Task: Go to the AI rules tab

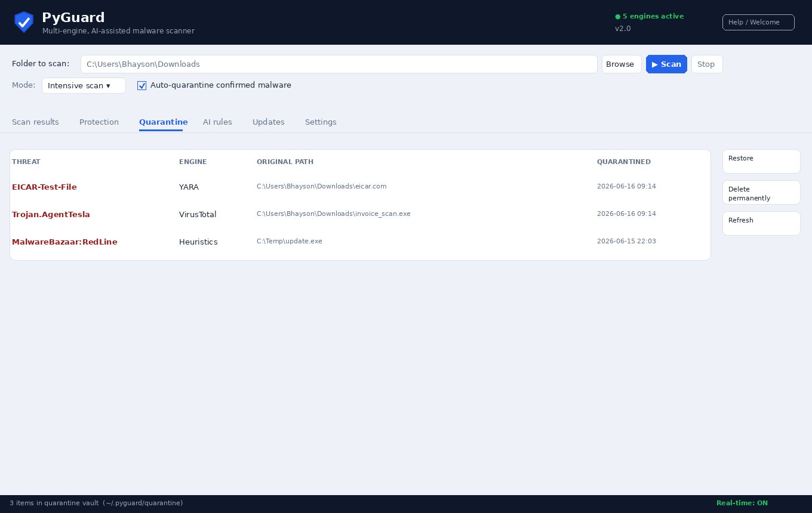Action: coord(217,122)
